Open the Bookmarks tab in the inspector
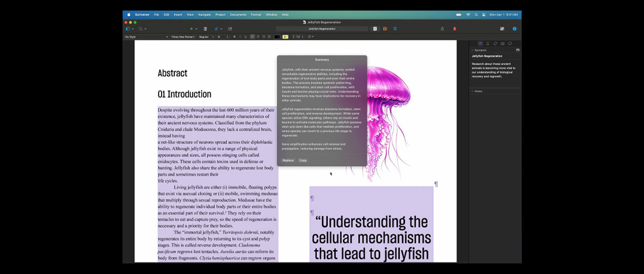The image size is (644, 274). pos(488,43)
